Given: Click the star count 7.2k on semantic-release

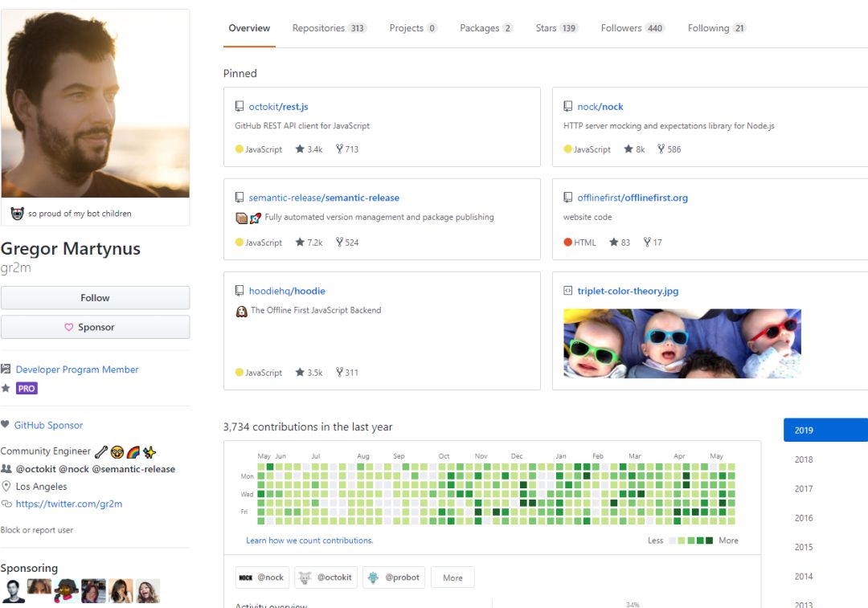Looking at the screenshot, I should (309, 242).
